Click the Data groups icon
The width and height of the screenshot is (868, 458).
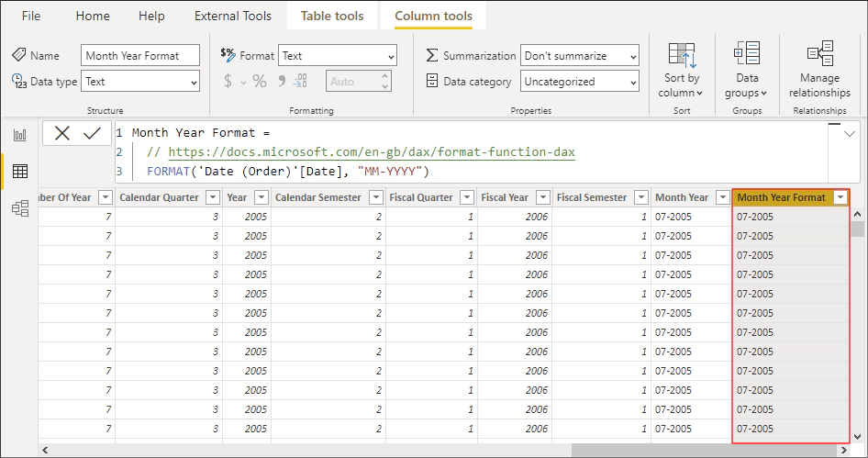747,55
